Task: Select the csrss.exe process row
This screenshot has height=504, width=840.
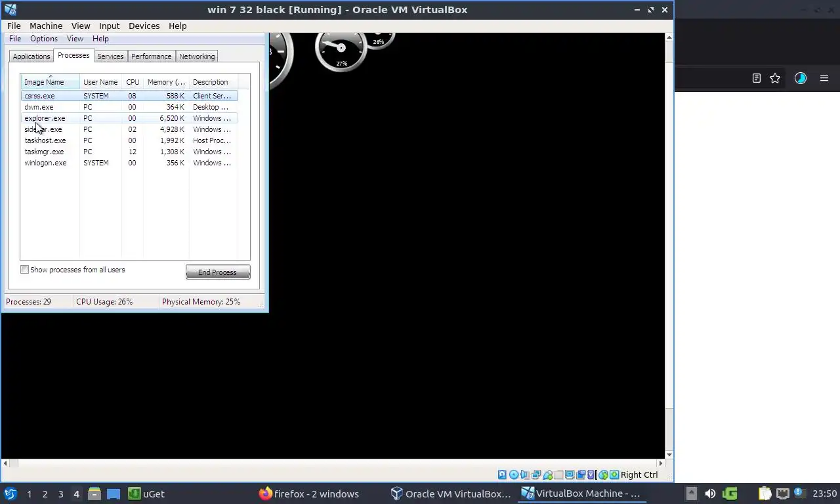Action: pos(129,96)
